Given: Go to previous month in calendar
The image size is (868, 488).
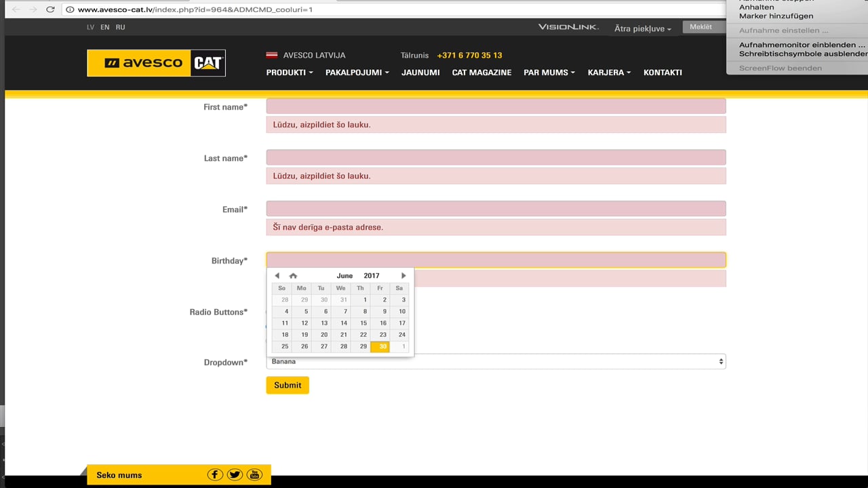Looking at the screenshot, I should coord(277,276).
